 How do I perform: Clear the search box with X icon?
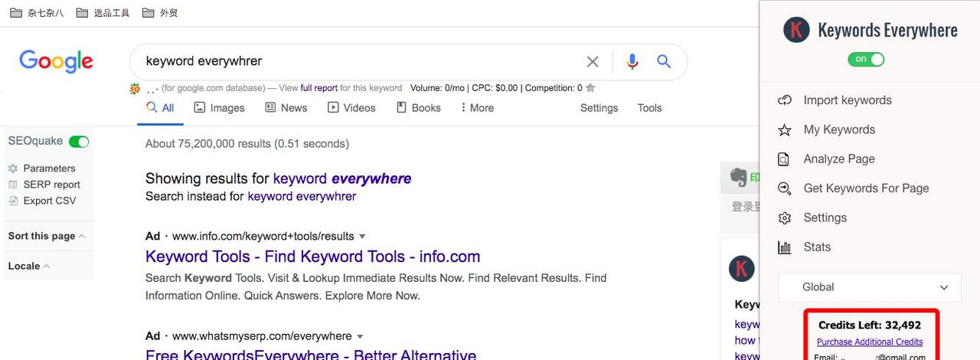[x=593, y=61]
